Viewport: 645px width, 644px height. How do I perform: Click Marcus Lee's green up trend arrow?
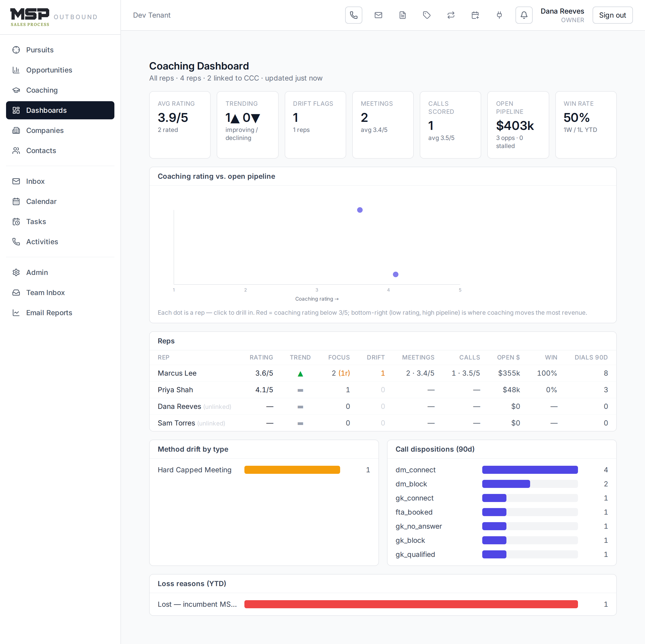(x=300, y=374)
